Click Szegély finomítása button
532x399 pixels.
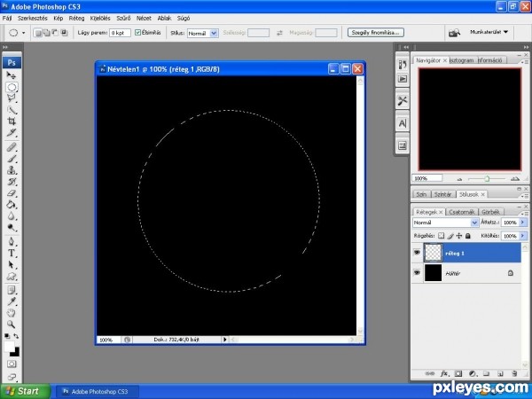click(376, 33)
